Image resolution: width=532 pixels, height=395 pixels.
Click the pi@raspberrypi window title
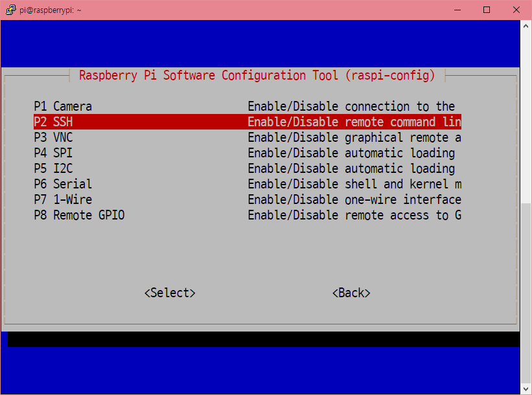pyautogui.click(x=50, y=10)
